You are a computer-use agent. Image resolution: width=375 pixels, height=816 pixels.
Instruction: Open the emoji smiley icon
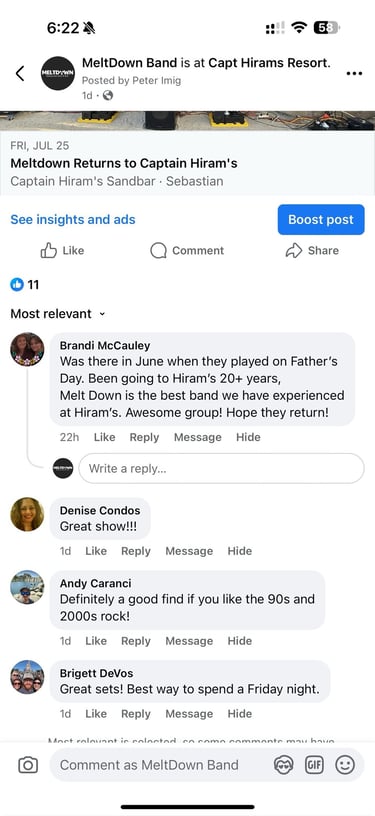coord(344,764)
